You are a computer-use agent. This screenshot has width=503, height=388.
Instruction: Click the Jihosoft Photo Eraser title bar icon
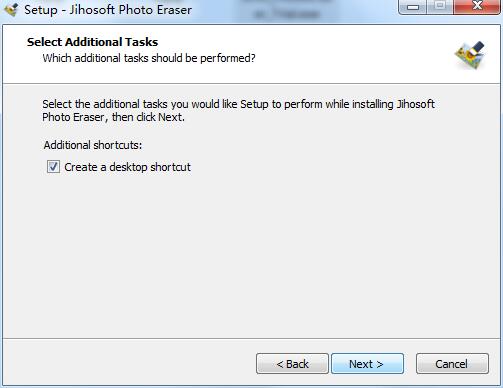[11, 9]
